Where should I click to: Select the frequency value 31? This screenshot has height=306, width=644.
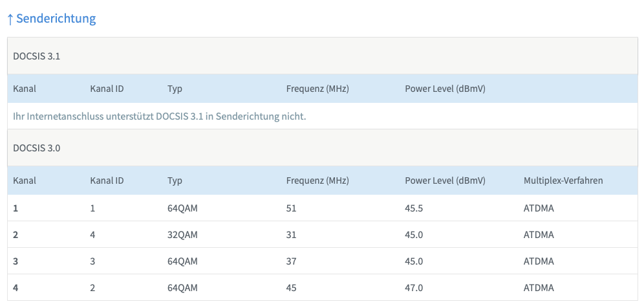[x=292, y=235]
